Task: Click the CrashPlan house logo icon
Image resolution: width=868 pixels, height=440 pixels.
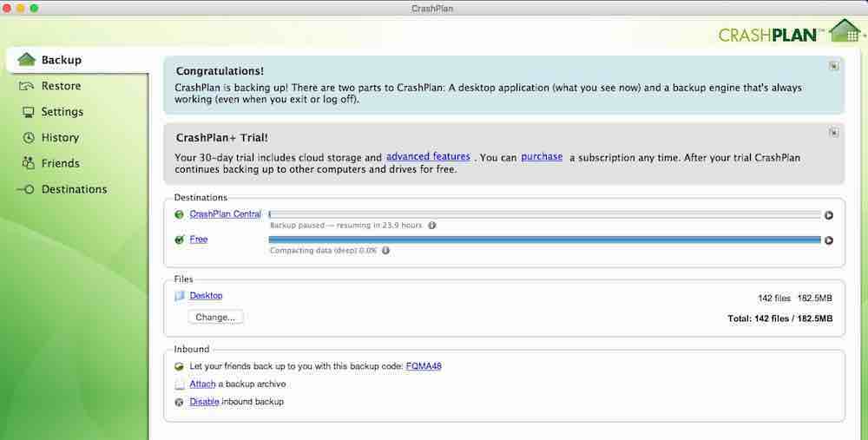Action: 845,30
